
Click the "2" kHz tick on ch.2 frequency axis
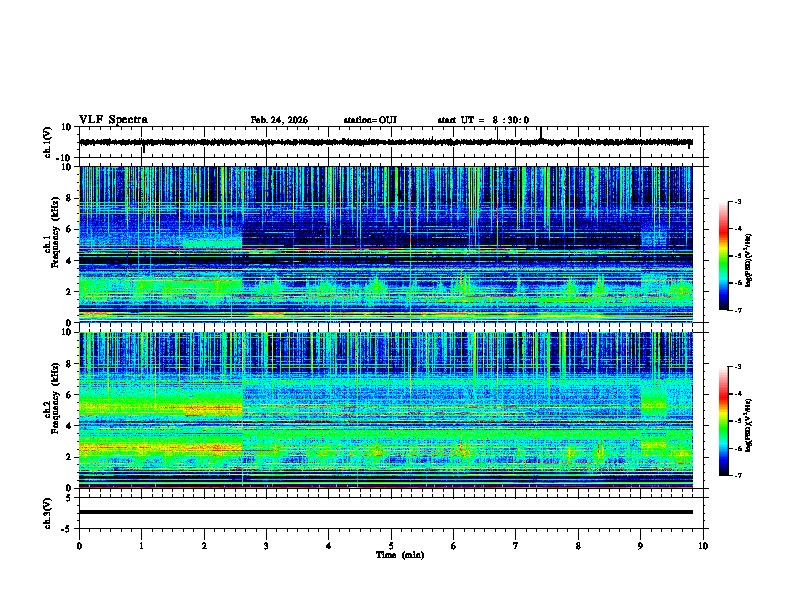click(69, 457)
